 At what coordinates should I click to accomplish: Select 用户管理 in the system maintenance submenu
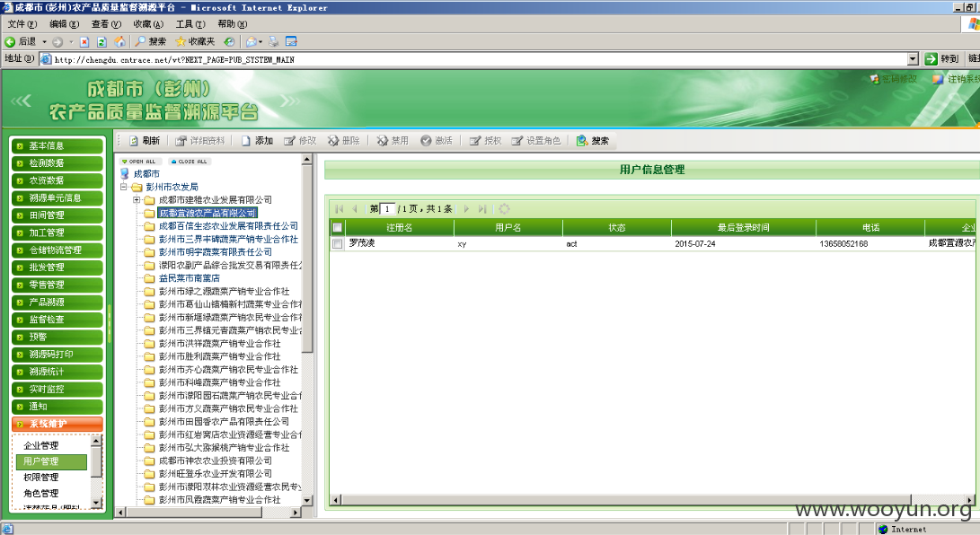point(51,461)
